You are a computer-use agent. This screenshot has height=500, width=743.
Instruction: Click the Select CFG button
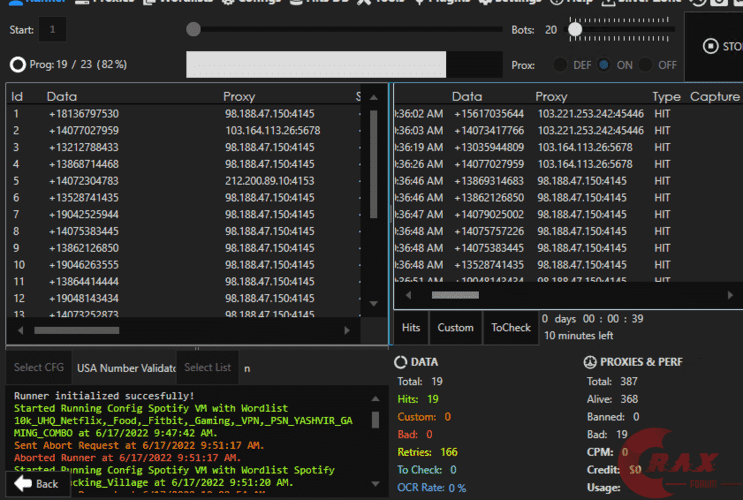tap(38, 367)
